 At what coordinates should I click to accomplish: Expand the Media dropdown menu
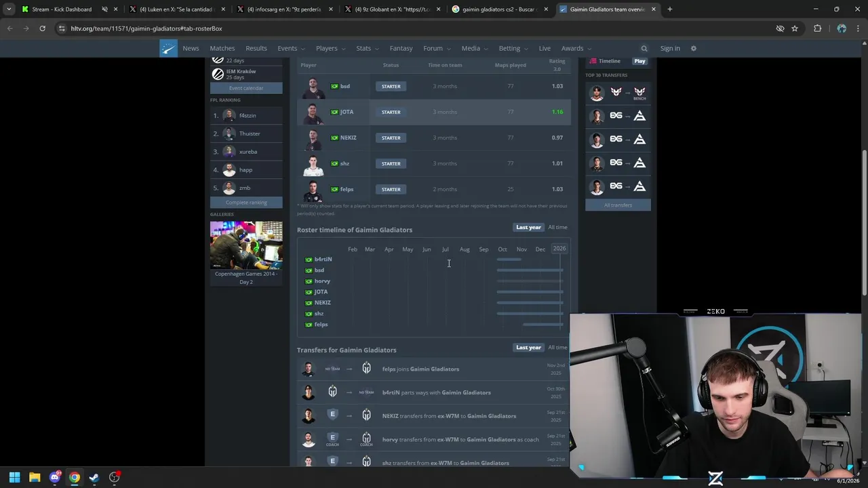[x=475, y=48]
